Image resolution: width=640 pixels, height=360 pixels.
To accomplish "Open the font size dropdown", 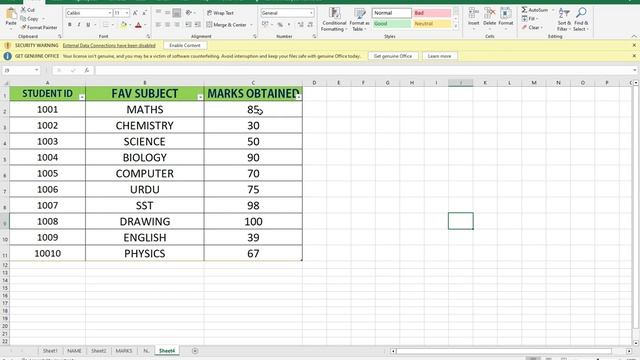I will pyautogui.click(x=127, y=13).
